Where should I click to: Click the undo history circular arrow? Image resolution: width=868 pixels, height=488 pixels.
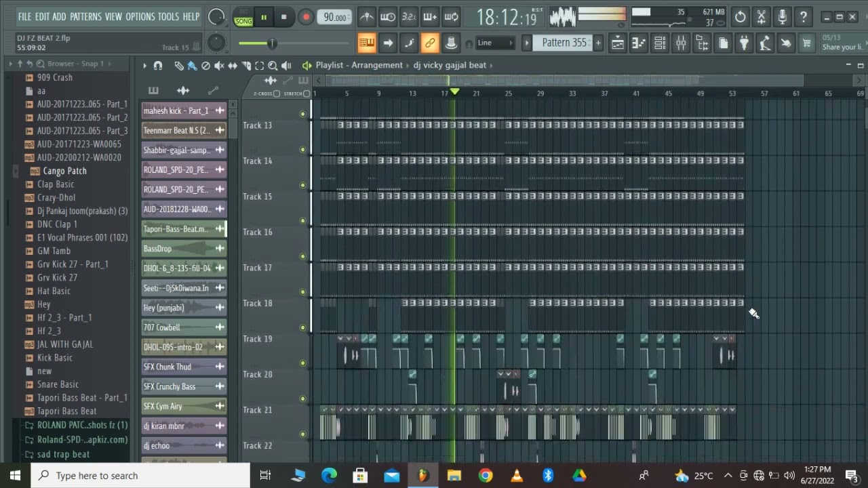(x=741, y=17)
